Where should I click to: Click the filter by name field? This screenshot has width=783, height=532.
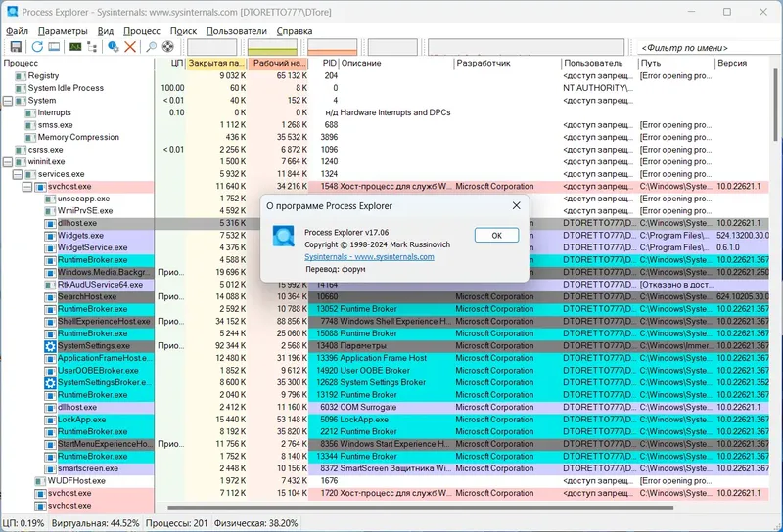click(x=707, y=48)
